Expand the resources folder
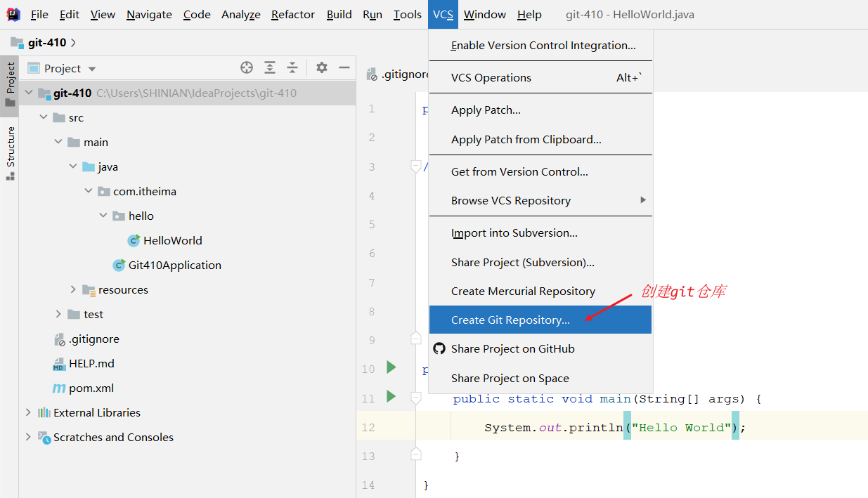 click(x=73, y=289)
